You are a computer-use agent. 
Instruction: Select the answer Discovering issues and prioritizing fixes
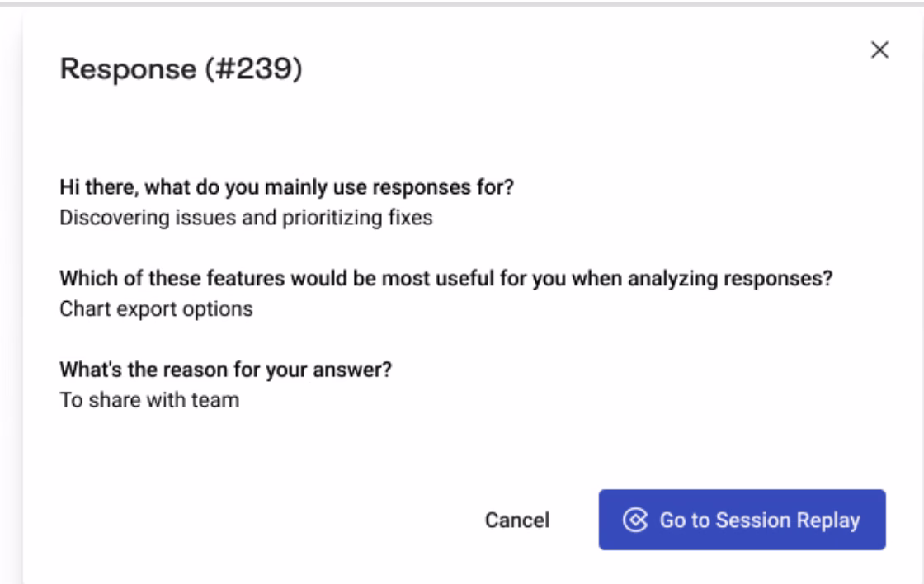tap(247, 218)
